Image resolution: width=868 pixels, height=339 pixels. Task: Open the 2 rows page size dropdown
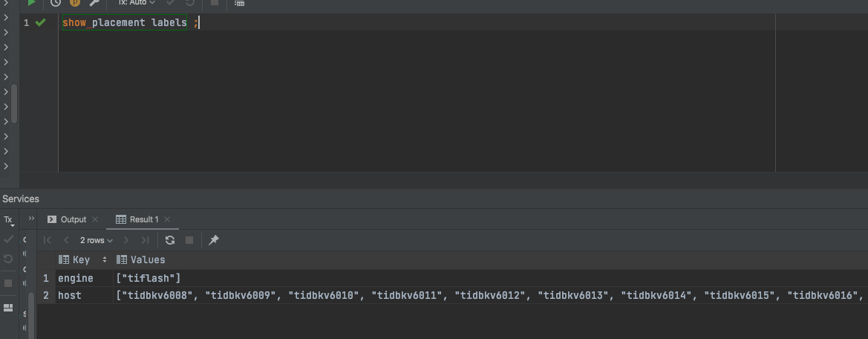97,240
